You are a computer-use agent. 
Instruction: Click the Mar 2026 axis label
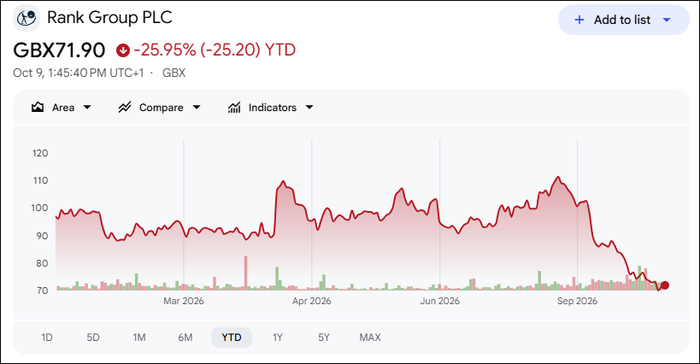tap(183, 301)
